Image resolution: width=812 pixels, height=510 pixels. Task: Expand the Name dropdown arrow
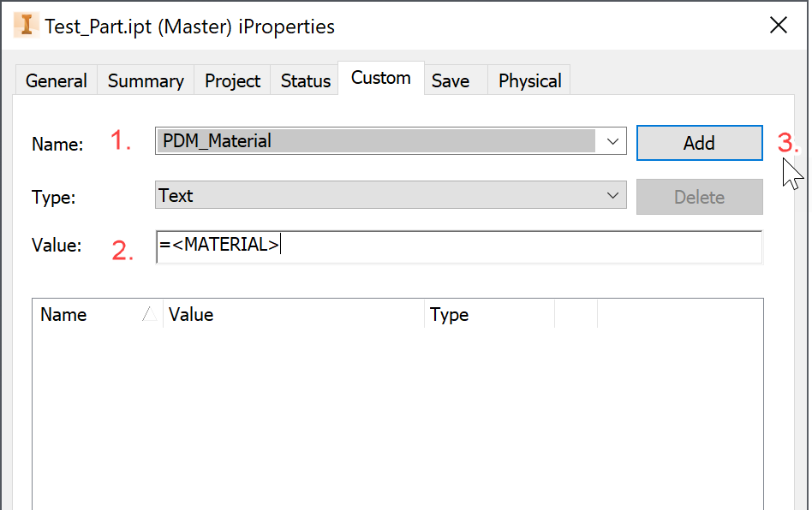(612, 141)
